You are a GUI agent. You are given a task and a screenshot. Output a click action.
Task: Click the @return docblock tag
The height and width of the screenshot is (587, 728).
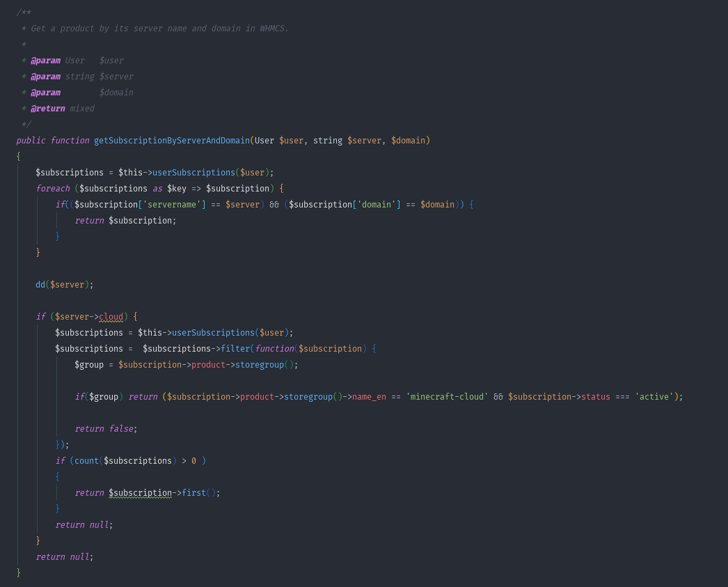click(x=47, y=109)
